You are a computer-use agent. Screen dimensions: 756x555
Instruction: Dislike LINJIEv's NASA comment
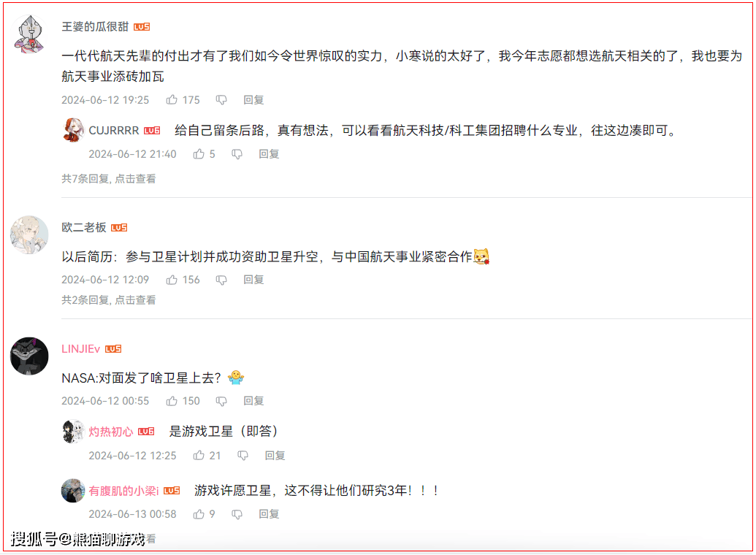(221, 401)
